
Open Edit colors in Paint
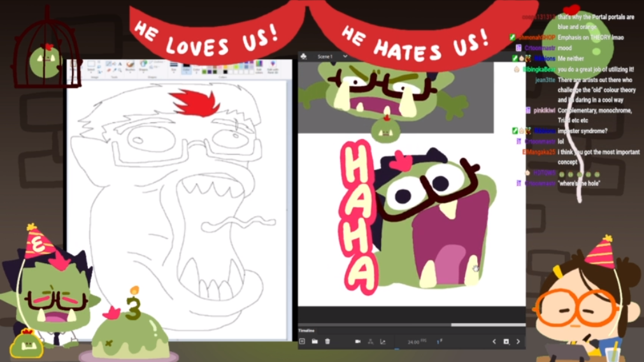tap(259, 67)
